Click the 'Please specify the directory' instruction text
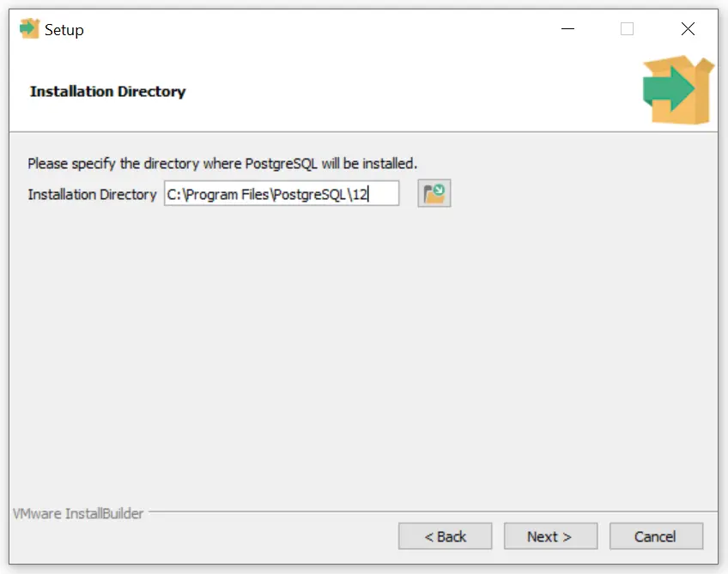This screenshot has width=728, height=574. tap(222, 164)
